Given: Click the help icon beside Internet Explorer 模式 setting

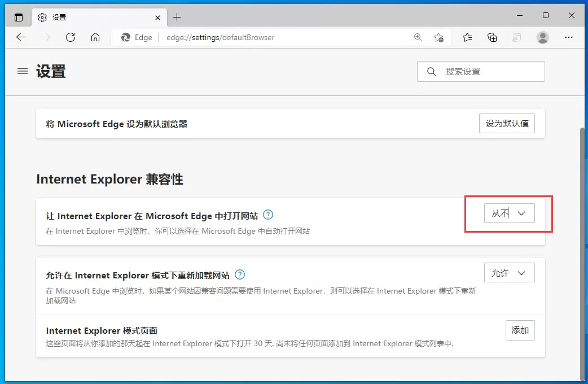Looking at the screenshot, I should coord(239,274).
